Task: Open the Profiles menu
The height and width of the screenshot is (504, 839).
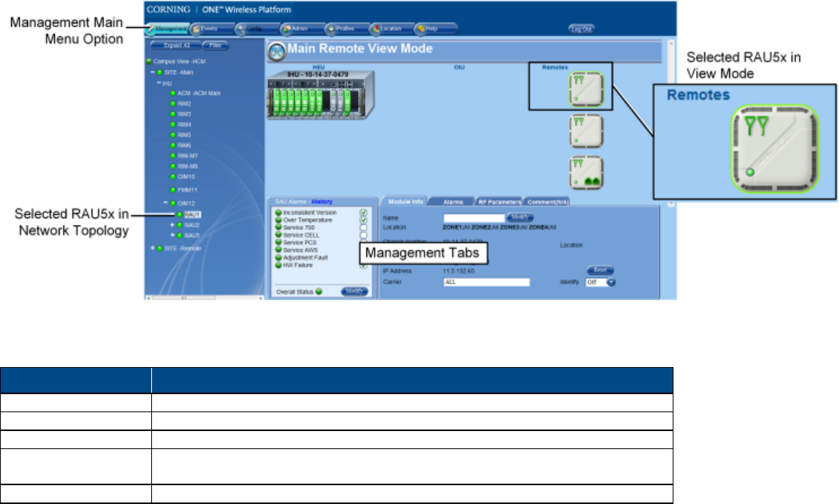Action: click(x=348, y=29)
